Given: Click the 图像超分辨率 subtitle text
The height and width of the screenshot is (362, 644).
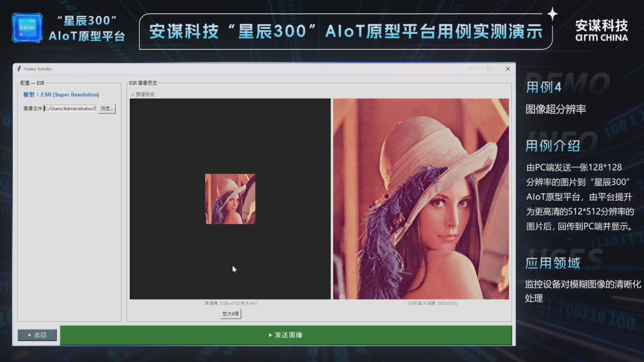Looking at the screenshot, I should click(x=556, y=109).
